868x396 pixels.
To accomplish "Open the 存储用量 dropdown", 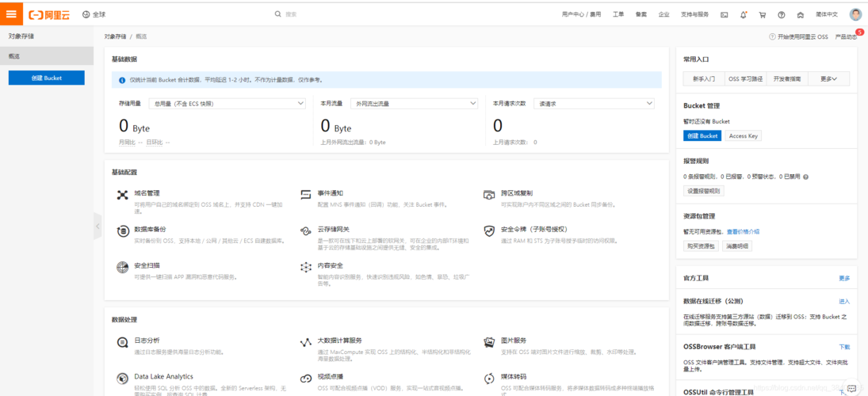I will pos(228,104).
